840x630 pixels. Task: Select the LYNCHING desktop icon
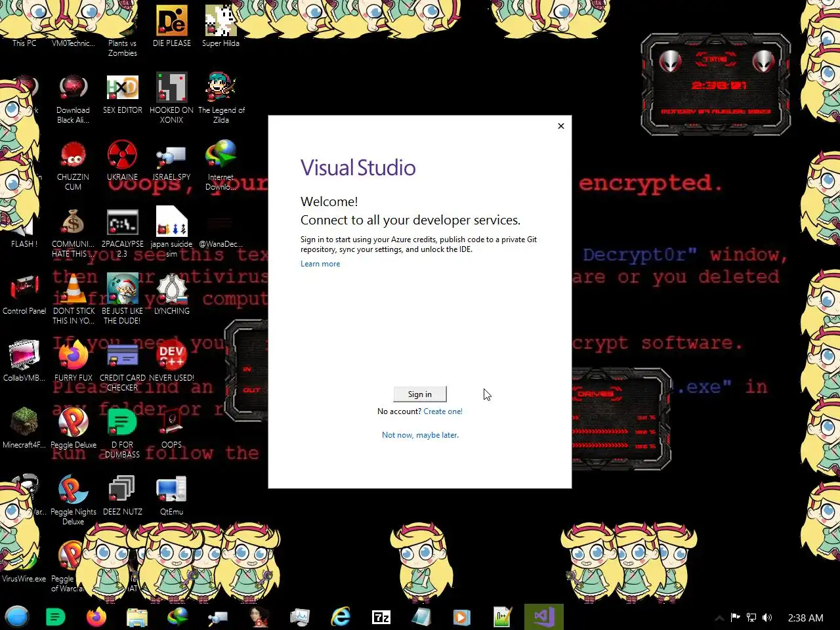(172, 294)
